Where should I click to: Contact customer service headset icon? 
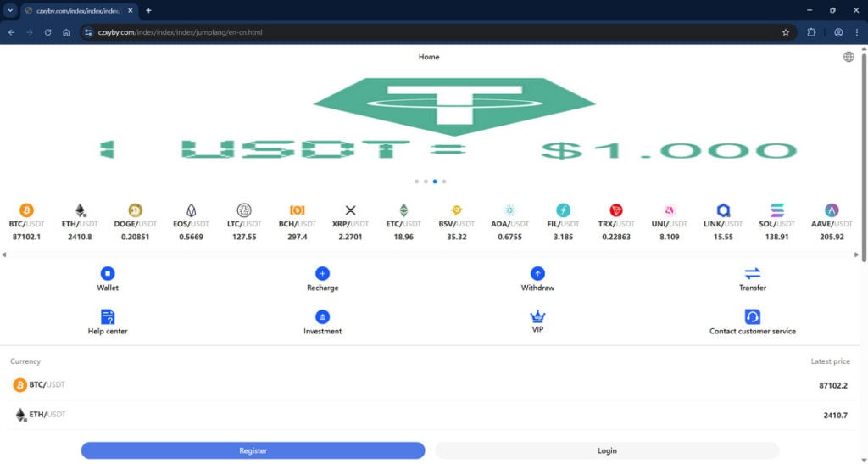[753, 316]
